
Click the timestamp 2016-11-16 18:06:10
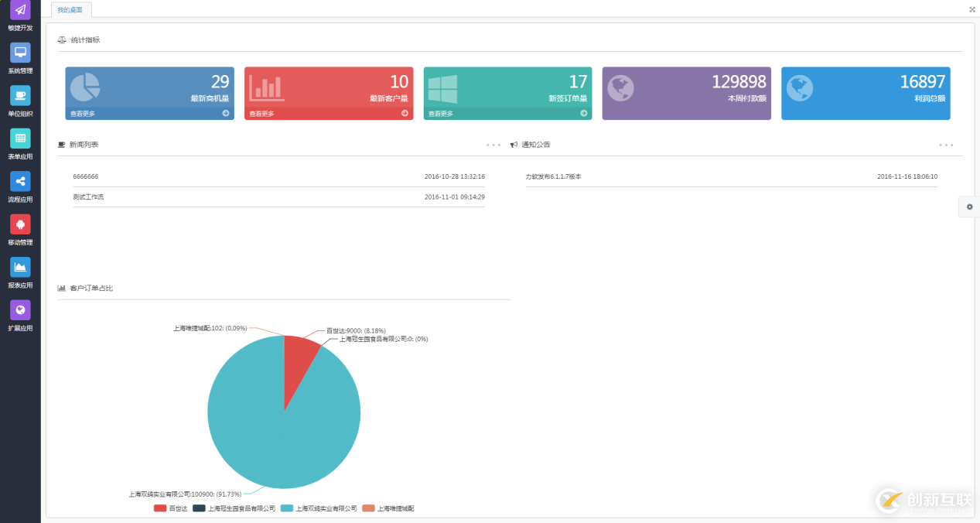coord(907,176)
